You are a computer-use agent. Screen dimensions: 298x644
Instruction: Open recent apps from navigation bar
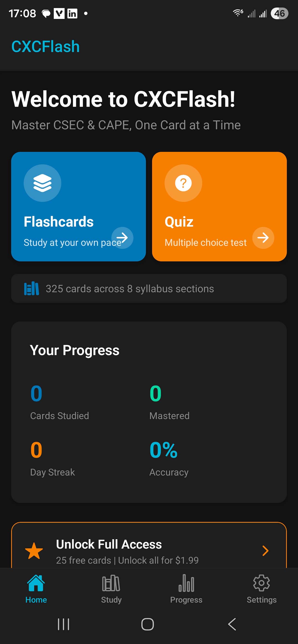63,624
